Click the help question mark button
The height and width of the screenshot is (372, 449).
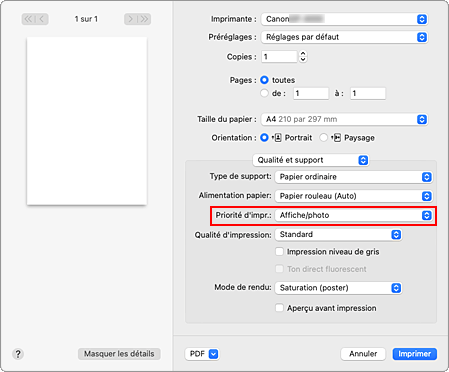18,354
